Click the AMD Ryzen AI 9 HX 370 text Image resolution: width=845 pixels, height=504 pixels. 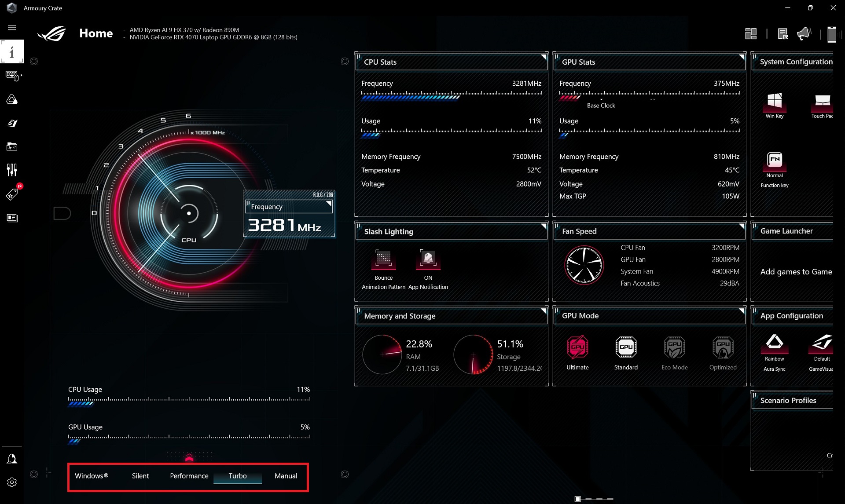pos(184,30)
